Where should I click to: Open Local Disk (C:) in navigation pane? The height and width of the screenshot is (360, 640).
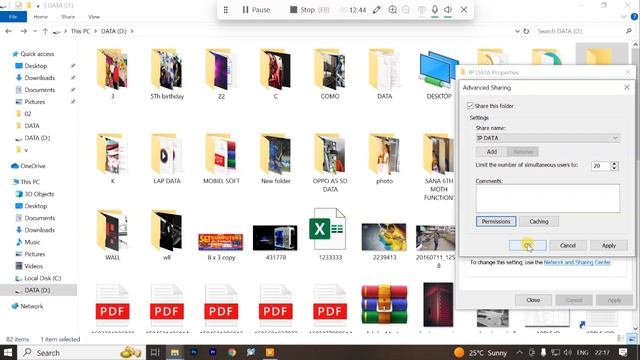(42, 278)
